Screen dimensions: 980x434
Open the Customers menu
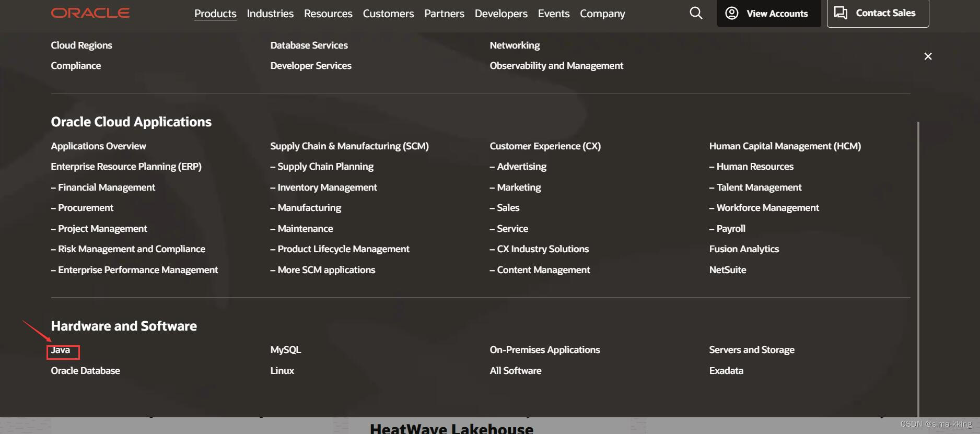pyautogui.click(x=388, y=14)
